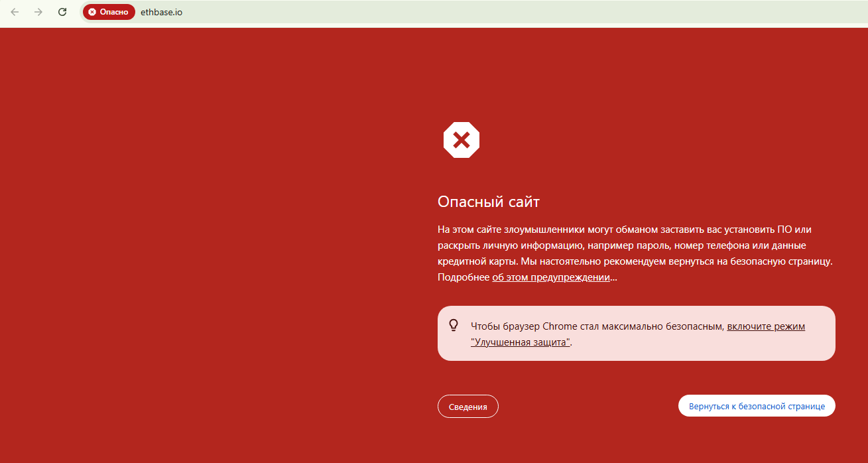Viewport: 868px width, 463px height.
Task: Click the red X icon inside the Опасно chip
Action: [x=92, y=12]
